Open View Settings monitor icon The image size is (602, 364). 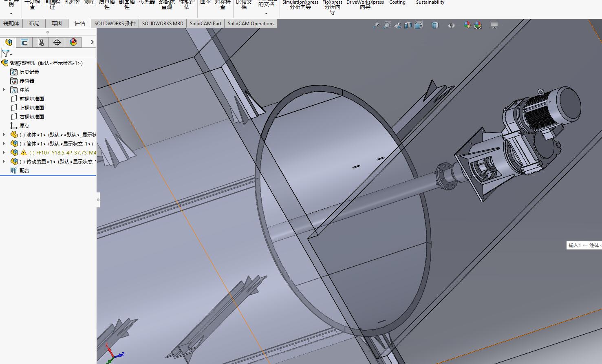(494, 25)
